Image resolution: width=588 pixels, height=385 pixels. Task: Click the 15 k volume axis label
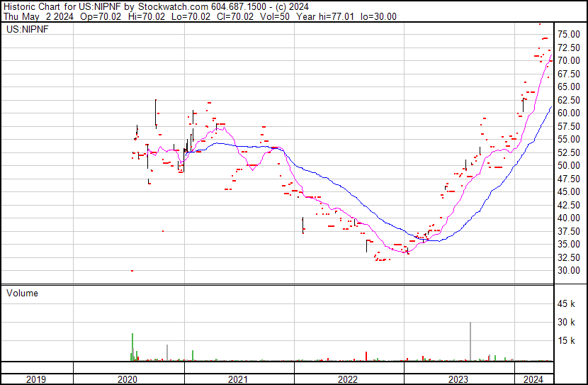[x=568, y=341]
